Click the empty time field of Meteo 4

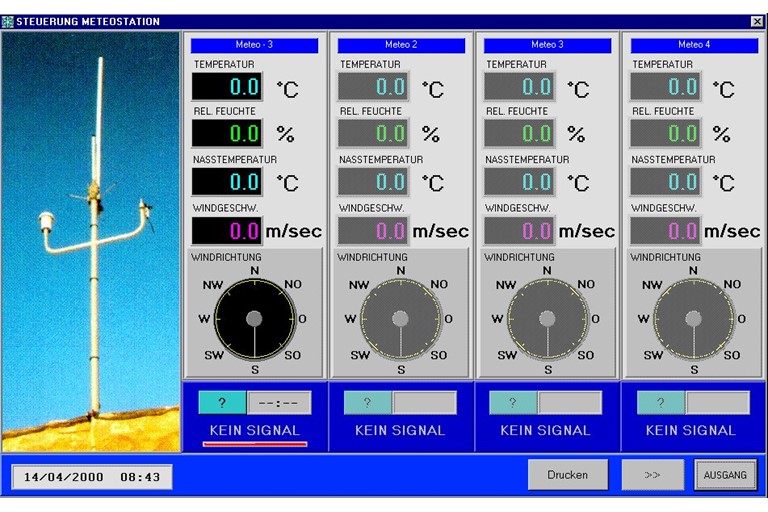(x=718, y=403)
